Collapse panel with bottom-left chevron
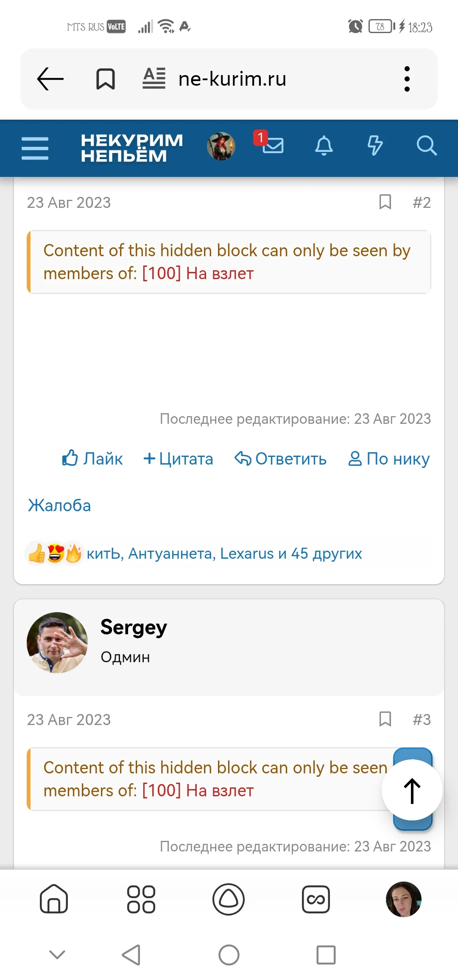The height and width of the screenshot is (980, 458). (x=57, y=955)
